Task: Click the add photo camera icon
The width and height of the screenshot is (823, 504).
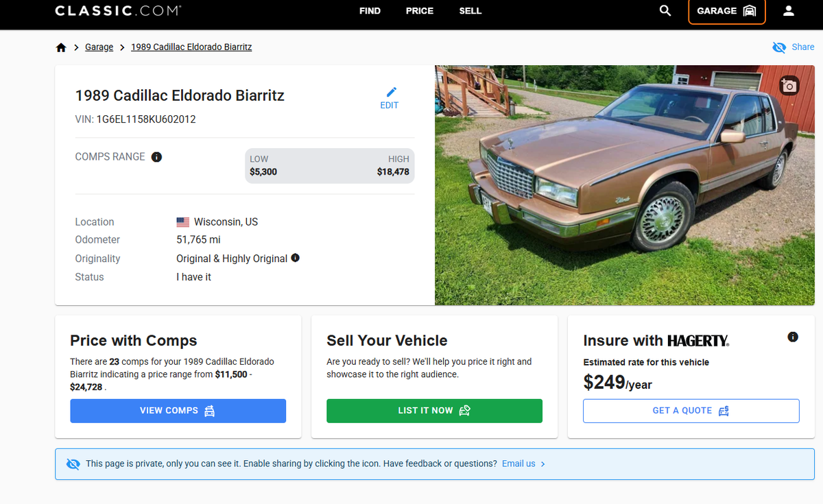Action: (x=789, y=86)
